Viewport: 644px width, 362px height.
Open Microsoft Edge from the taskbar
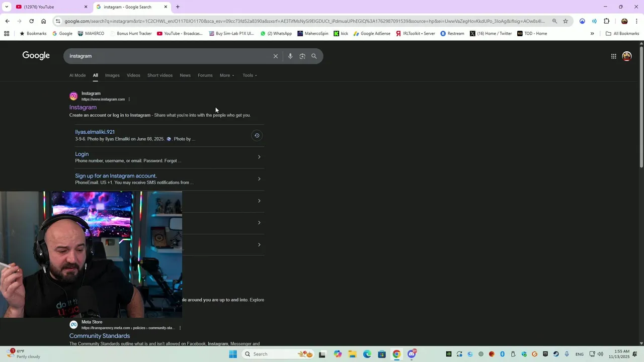[367, 354]
